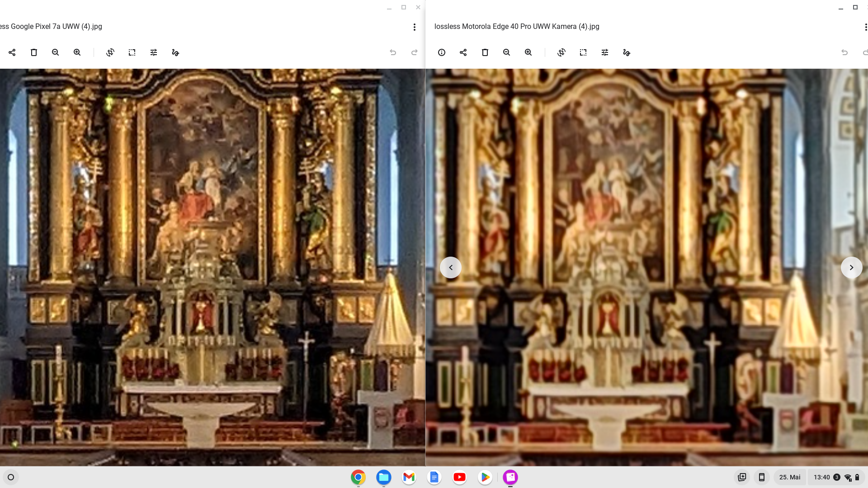The width and height of the screenshot is (868, 488).
Task: Open Google Docs from the shelf
Action: pos(434,477)
